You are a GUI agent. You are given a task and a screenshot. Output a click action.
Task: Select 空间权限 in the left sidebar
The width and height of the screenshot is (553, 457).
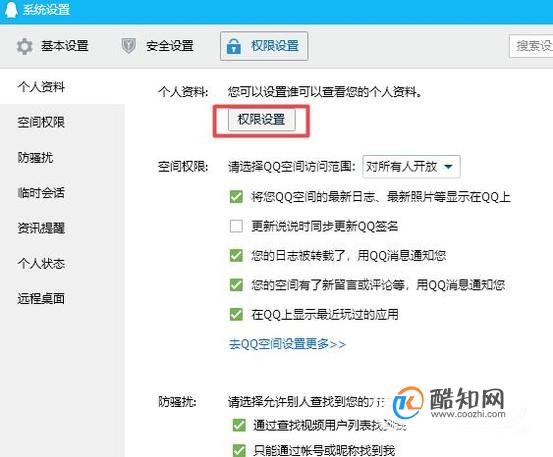tap(41, 122)
